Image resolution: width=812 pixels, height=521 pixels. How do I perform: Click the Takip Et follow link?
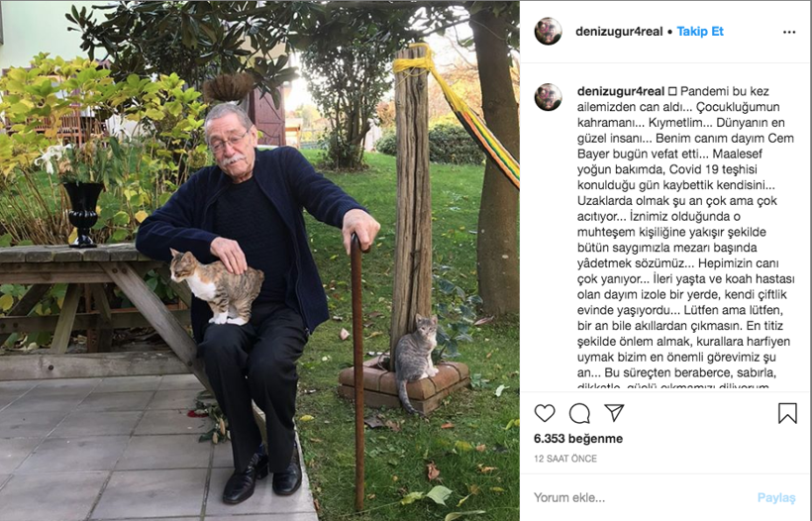click(700, 32)
